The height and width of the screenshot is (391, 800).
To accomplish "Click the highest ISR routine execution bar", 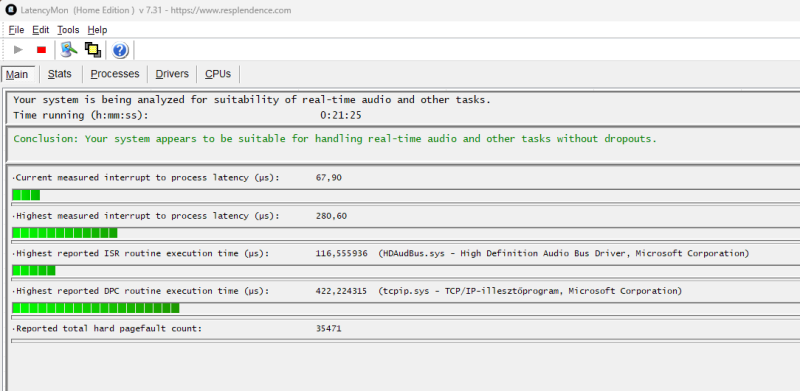I will (x=406, y=271).
